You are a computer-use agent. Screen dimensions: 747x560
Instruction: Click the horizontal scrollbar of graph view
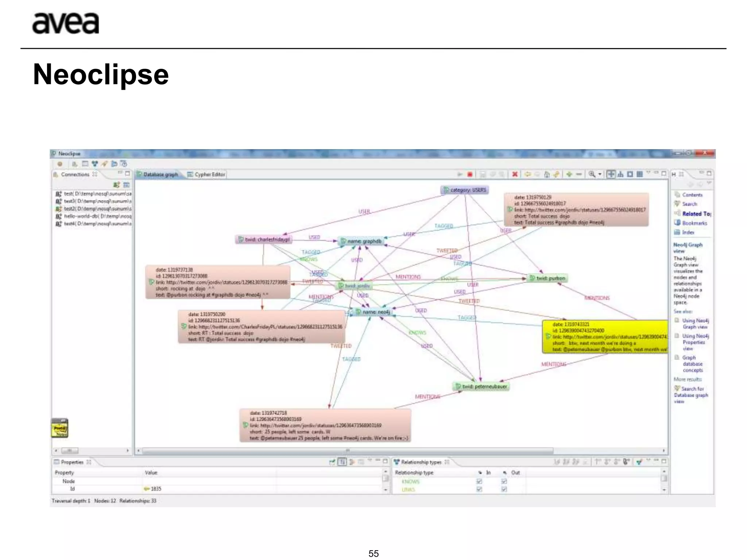click(348, 451)
